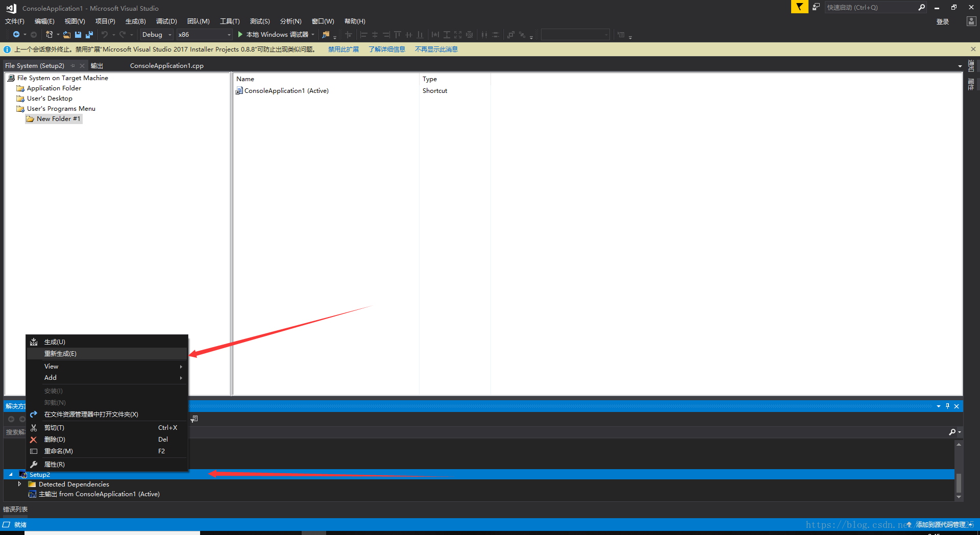980x535 pixels.
Task: Click the solution explorer filter toolbar icon
Action: coord(194,419)
